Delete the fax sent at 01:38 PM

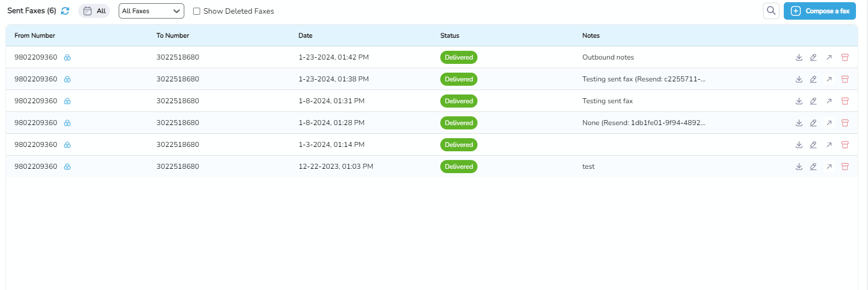[845, 79]
